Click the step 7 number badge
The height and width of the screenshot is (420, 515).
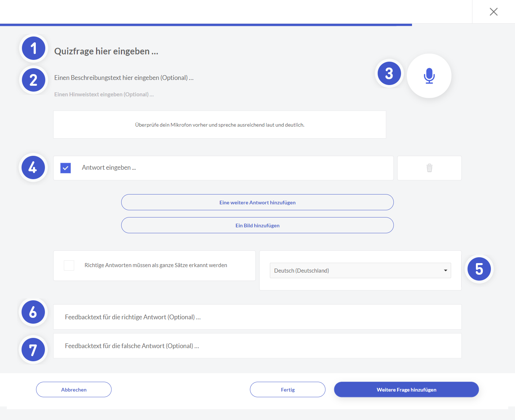pos(33,350)
